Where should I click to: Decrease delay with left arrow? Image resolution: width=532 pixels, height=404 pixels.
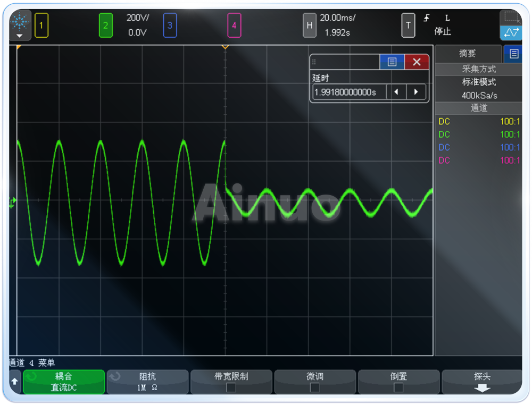click(396, 92)
